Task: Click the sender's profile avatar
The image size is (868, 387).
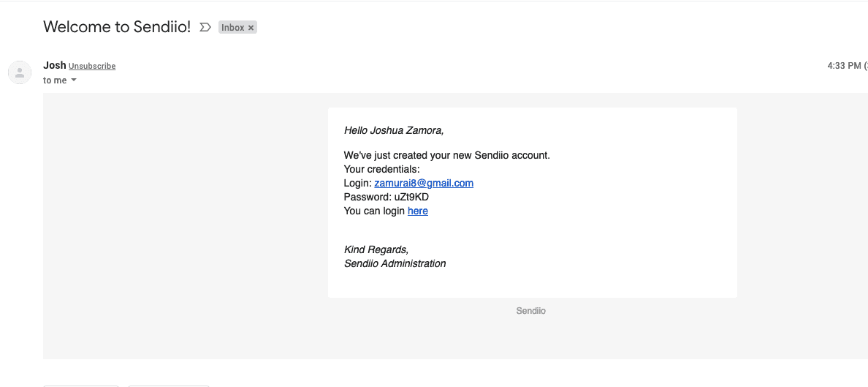Action: [x=20, y=72]
